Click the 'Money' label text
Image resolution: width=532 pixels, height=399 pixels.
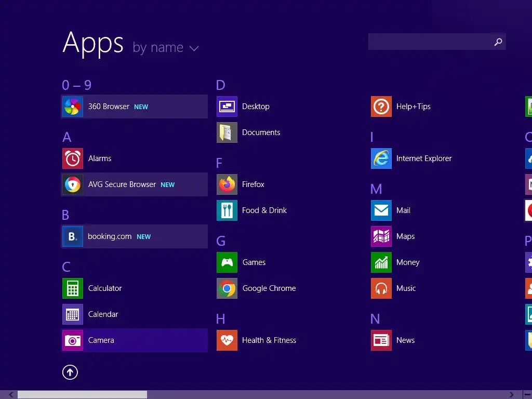click(x=408, y=262)
